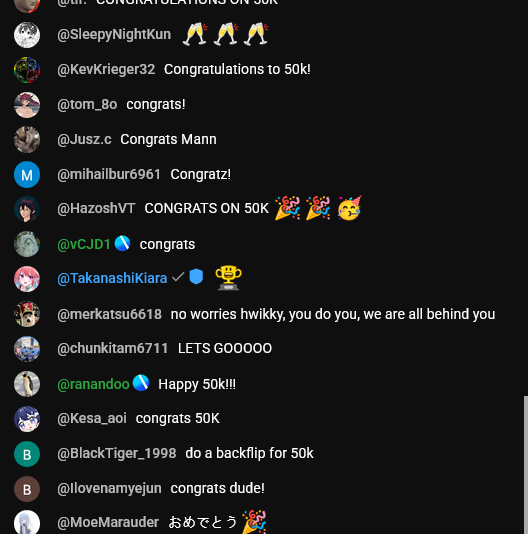
Task: Click the party face emoji in HazoshVT's message
Action: (x=349, y=208)
